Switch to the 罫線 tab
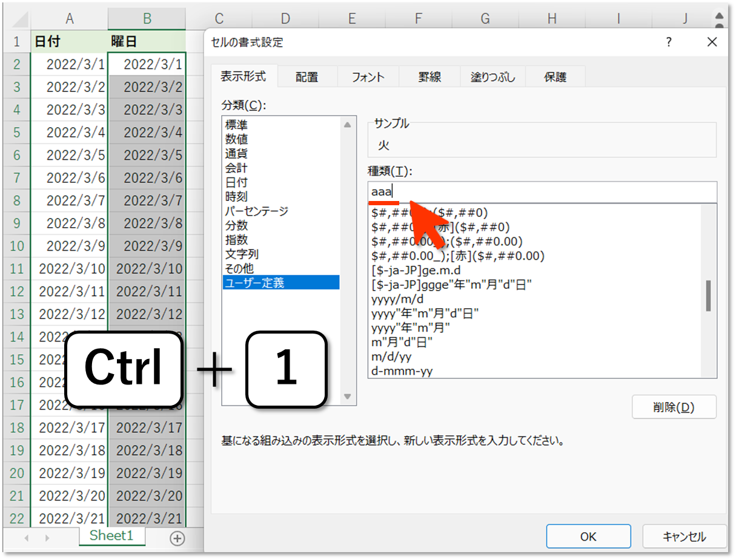Viewport: 736px width, 560px height. tap(429, 77)
